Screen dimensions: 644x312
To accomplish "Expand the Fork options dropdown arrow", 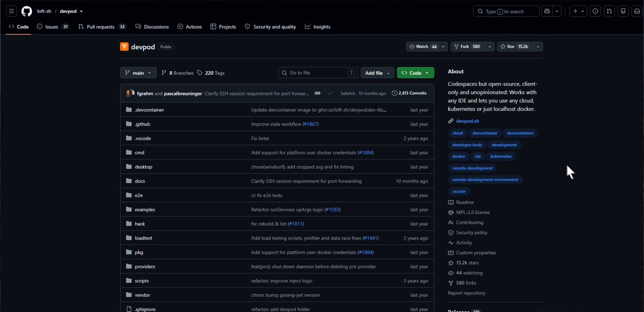I will (x=489, y=47).
